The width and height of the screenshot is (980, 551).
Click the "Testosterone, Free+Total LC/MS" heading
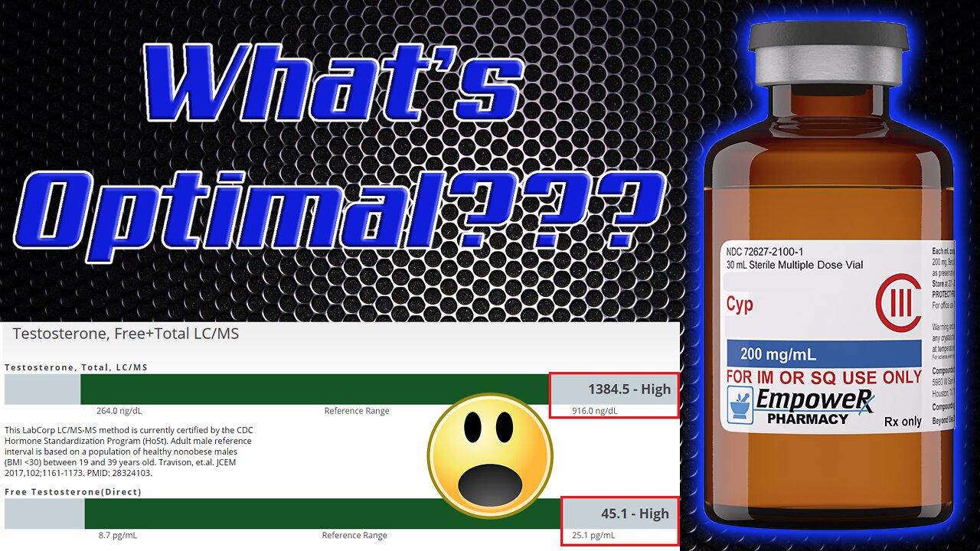click(126, 333)
